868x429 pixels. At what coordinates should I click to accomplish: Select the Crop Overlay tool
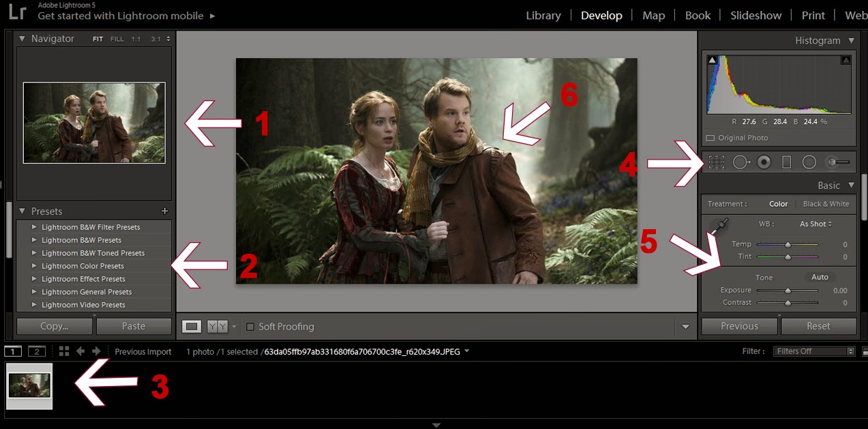pos(716,162)
